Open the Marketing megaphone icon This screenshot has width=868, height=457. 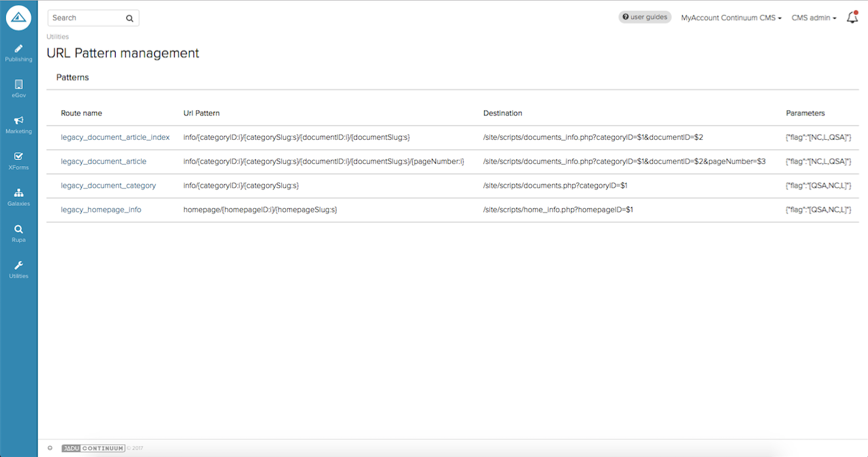click(18, 121)
